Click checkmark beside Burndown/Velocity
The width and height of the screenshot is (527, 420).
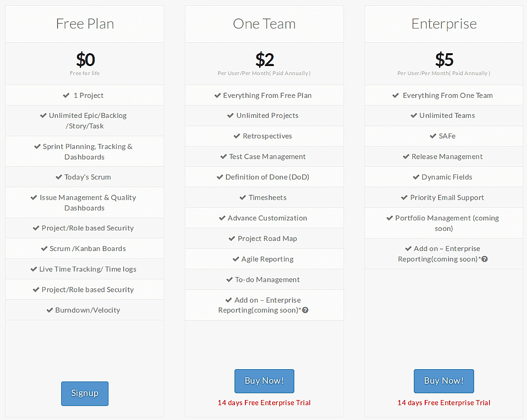click(49, 310)
